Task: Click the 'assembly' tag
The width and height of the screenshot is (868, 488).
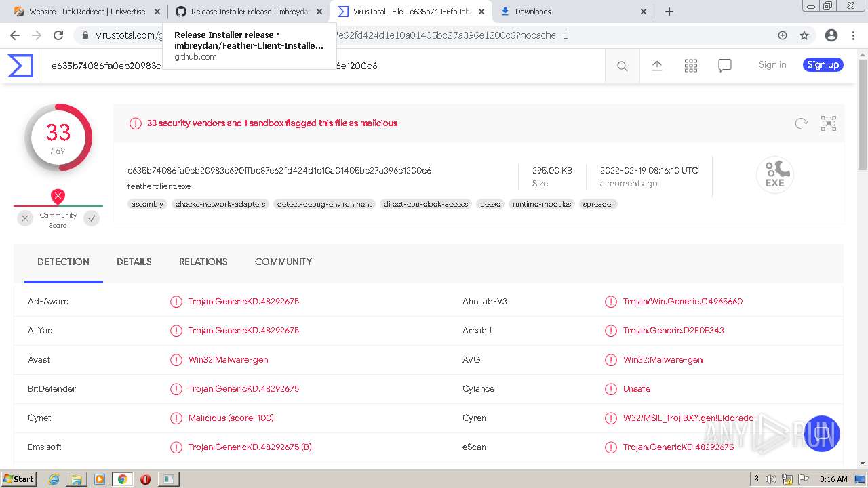Action: coord(147,204)
